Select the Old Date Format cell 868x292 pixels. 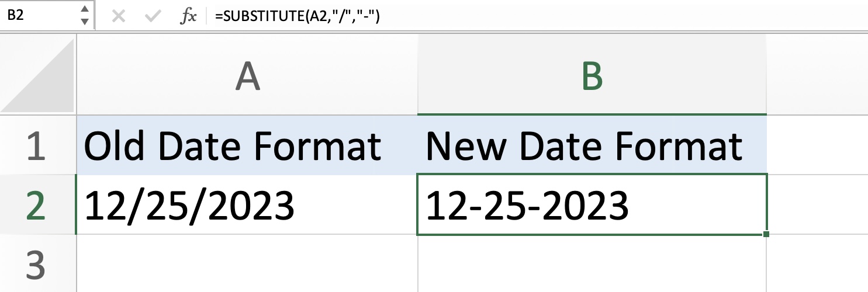coord(247,145)
